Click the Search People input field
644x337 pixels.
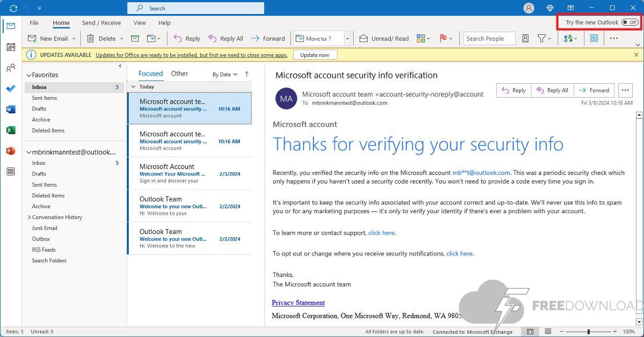488,39
